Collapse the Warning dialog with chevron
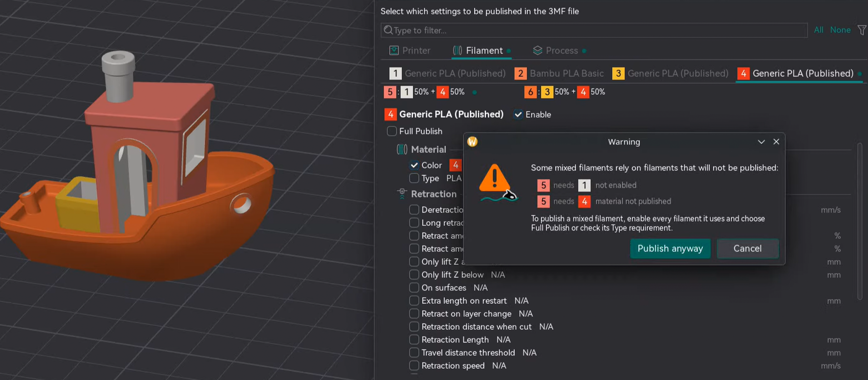The height and width of the screenshot is (380, 868). tap(761, 142)
